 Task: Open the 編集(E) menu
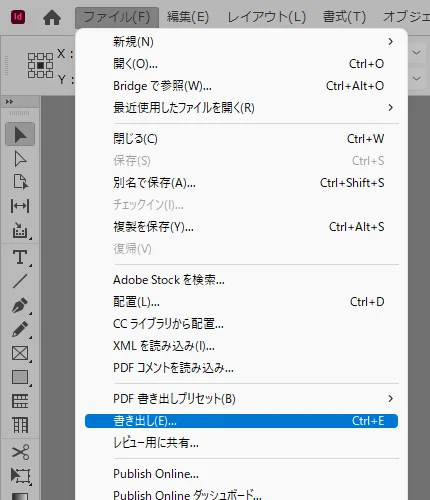[x=188, y=17]
